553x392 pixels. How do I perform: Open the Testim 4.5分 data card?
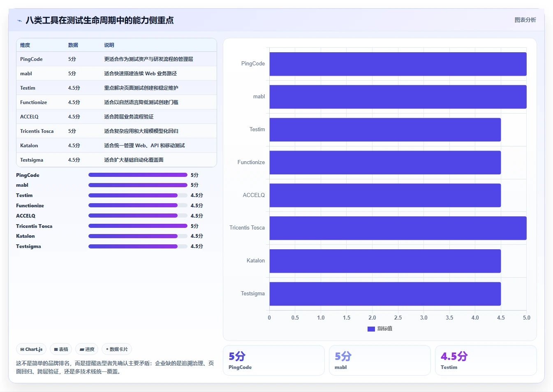[486, 360]
